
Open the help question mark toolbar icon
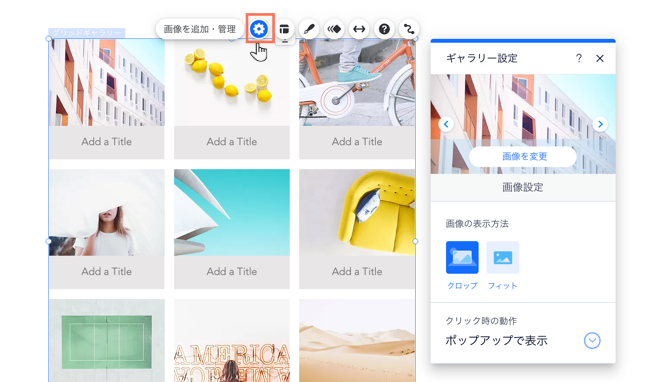pyautogui.click(x=384, y=29)
